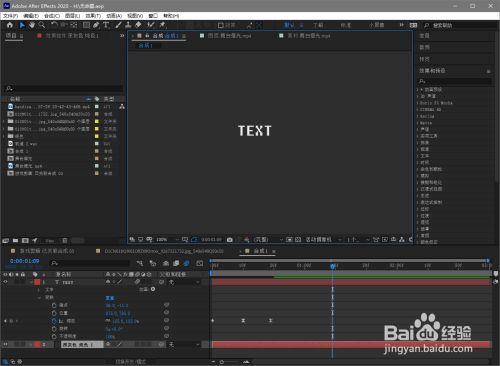Select the Roto Brush tool
The width and height of the screenshot is (500, 366).
151,25
